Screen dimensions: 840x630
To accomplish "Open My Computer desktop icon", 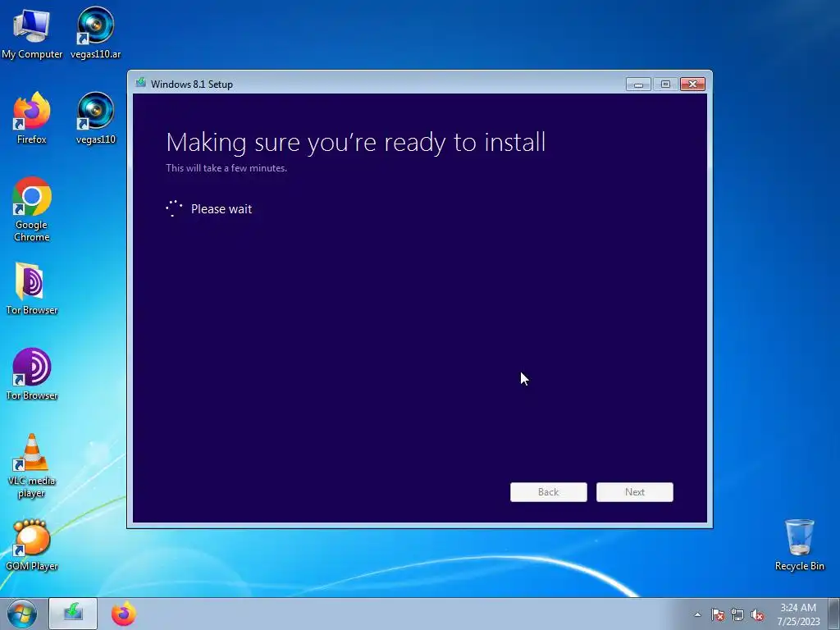I will 32,32.
